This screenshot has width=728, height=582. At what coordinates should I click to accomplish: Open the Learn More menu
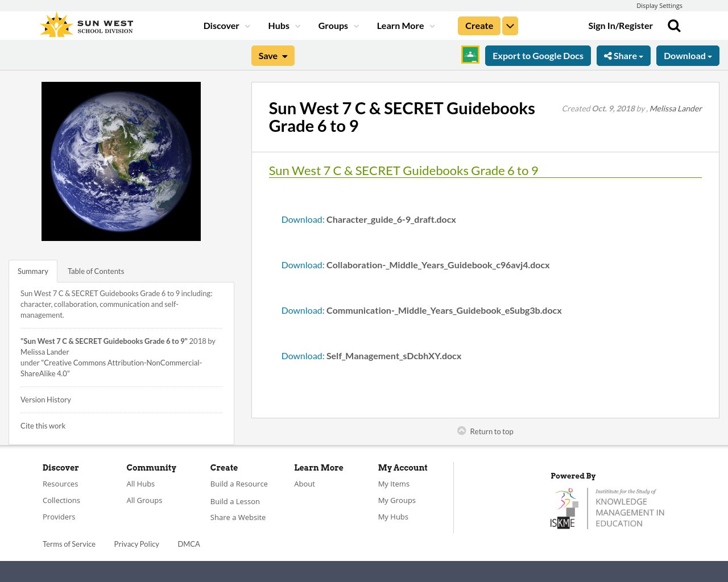(x=405, y=26)
